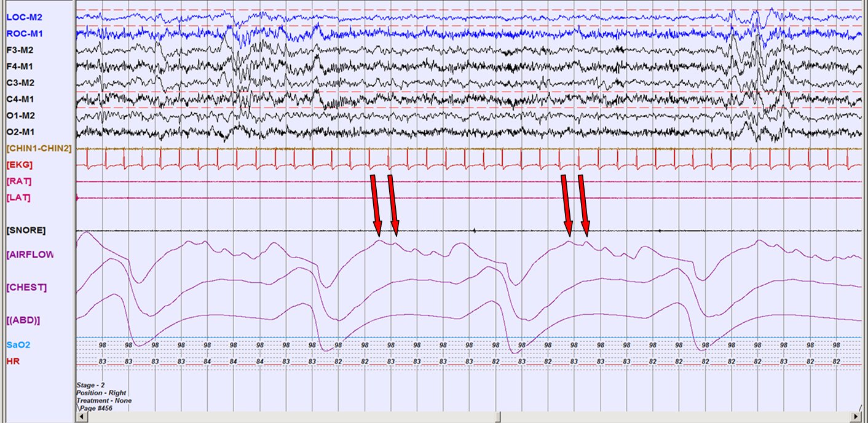Screen dimensions: 868x423
Task: Select the F4-M1 EEG channel label
Action: 20,66
